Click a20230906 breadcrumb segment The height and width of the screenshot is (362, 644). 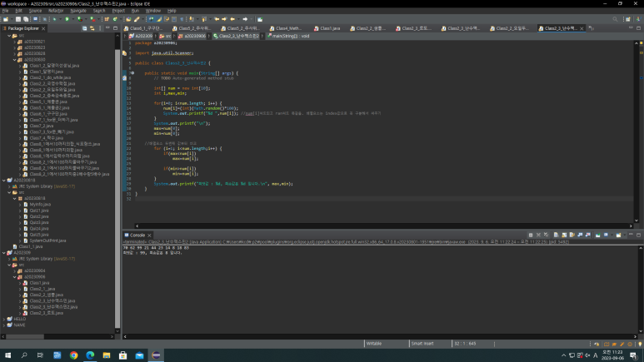tap(192, 36)
